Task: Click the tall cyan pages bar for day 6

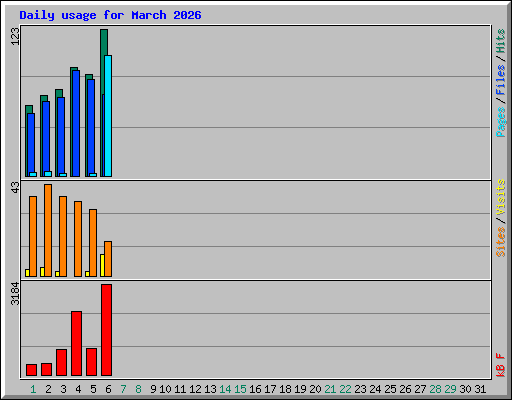Action: coord(108,116)
